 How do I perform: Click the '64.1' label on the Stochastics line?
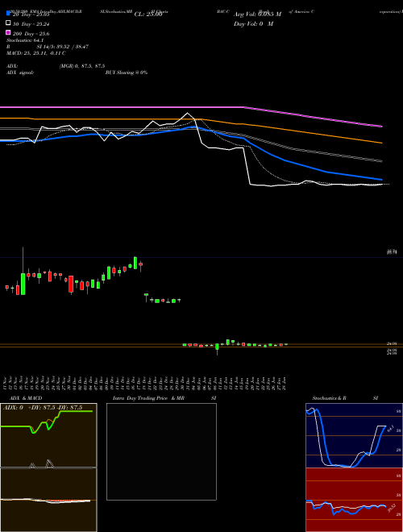point(390,427)
